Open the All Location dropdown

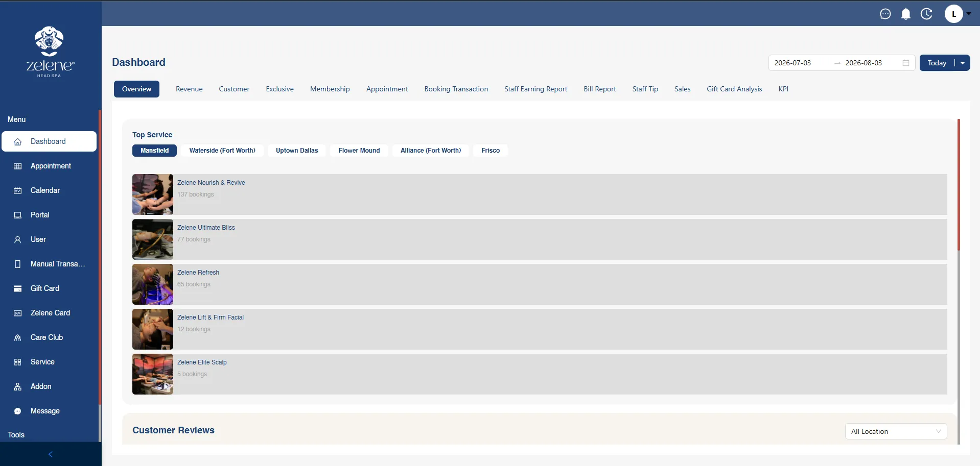click(x=896, y=431)
